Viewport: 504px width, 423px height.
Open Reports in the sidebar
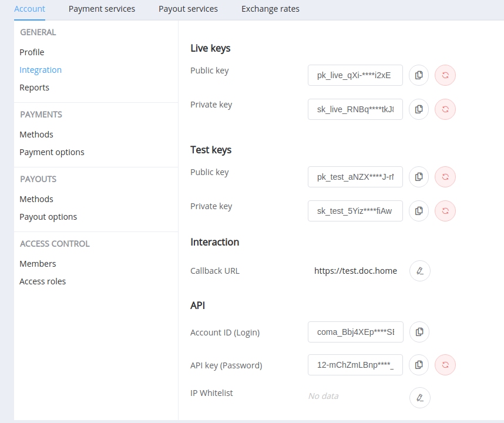[x=34, y=88]
